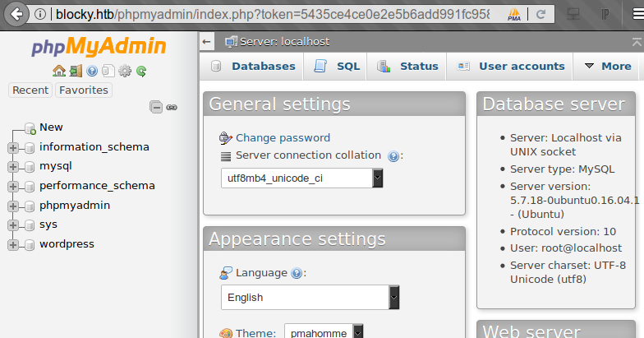Click the Change password link
Viewport: 644px width, 338px height.
coord(283,138)
